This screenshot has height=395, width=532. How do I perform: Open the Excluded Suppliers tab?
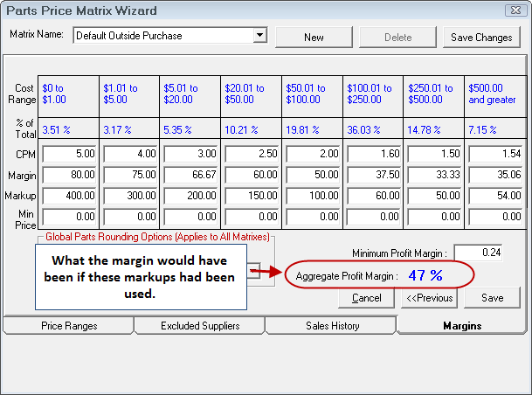199,326
